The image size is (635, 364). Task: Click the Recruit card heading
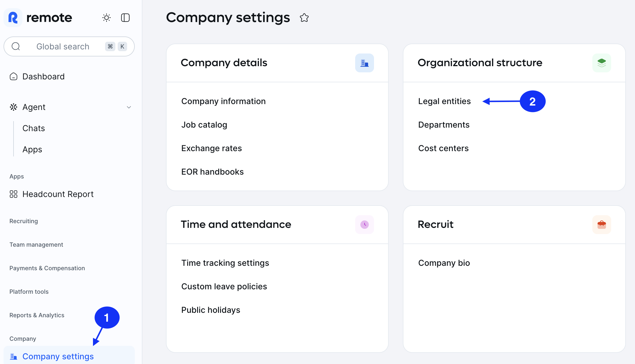coord(435,224)
